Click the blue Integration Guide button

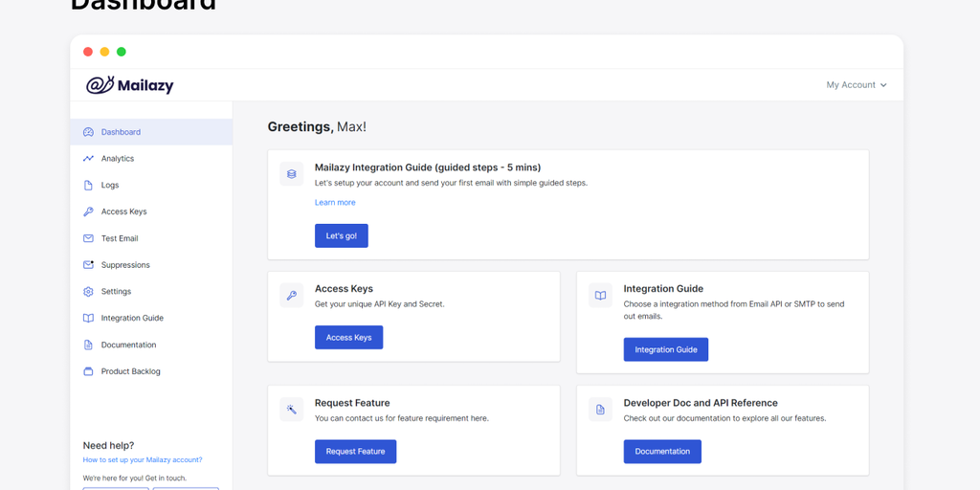pyautogui.click(x=665, y=350)
